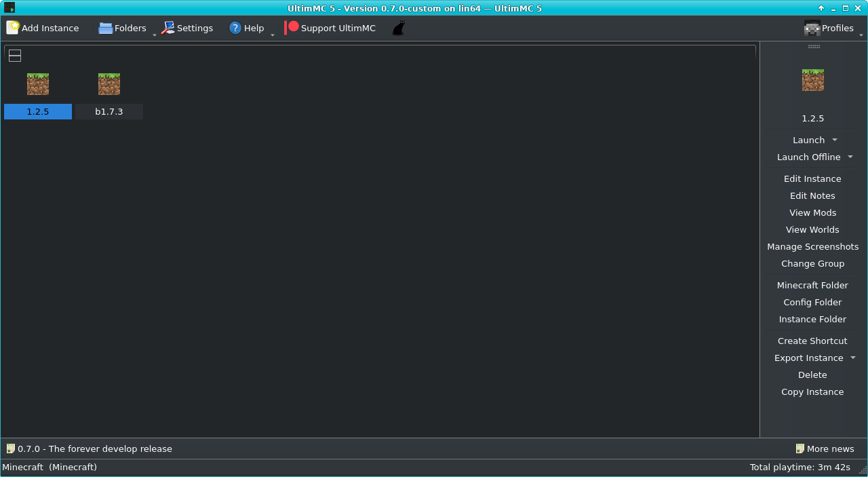Open Edit Notes

tap(812, 195)
